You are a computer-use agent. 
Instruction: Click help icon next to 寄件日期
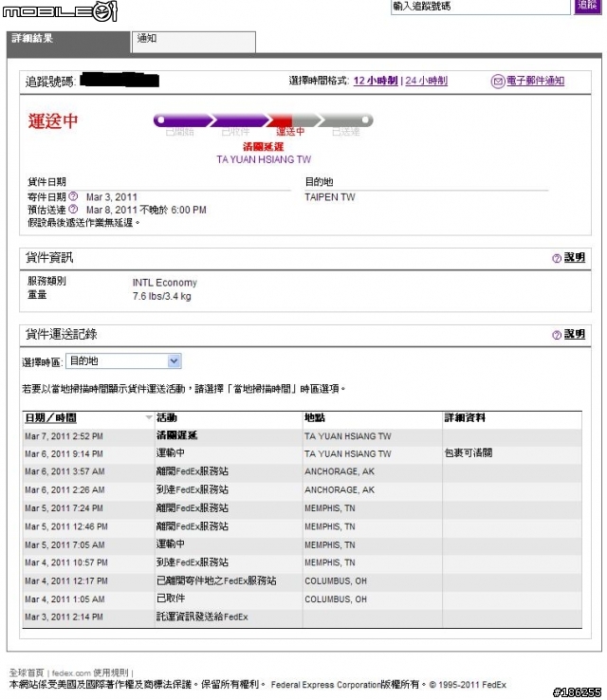coord(74,196)
